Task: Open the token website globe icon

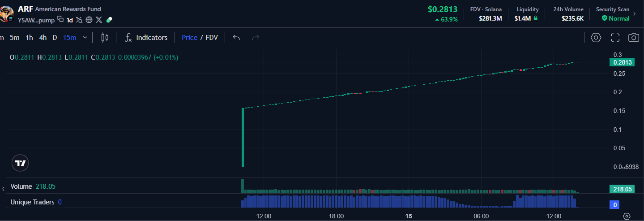Action: click(89, 20)
